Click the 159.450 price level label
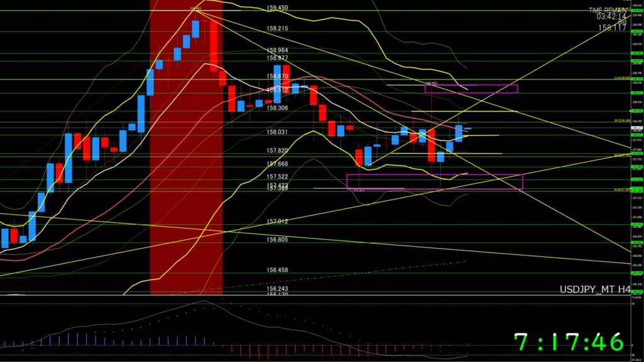 pos(277,8)
